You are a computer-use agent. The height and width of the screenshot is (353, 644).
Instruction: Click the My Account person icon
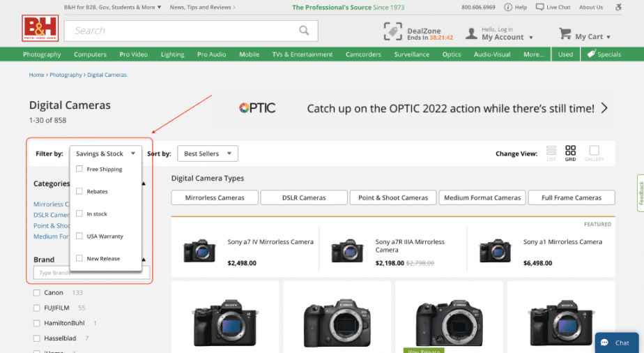(x=471, y=33)
